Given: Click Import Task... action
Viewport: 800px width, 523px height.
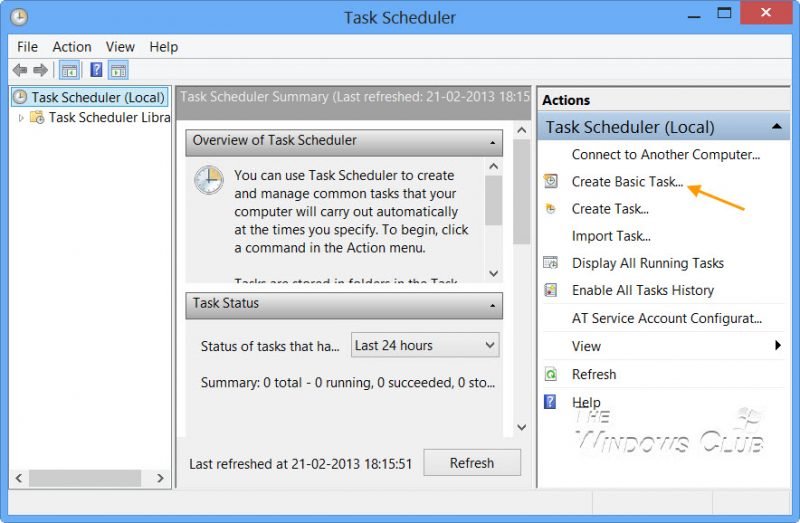Looking at the screenshot, I should pyautogui.click(x=611, y=236).
